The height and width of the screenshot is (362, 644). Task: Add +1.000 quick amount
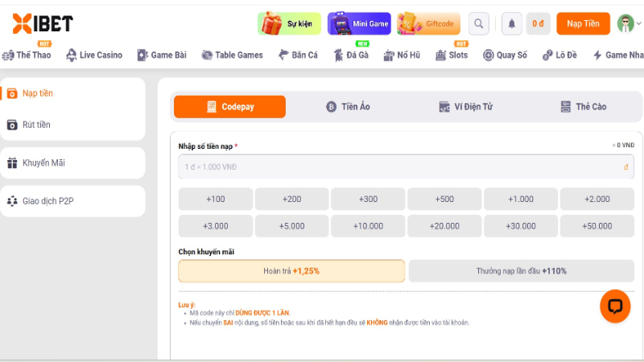click(521, 199)
